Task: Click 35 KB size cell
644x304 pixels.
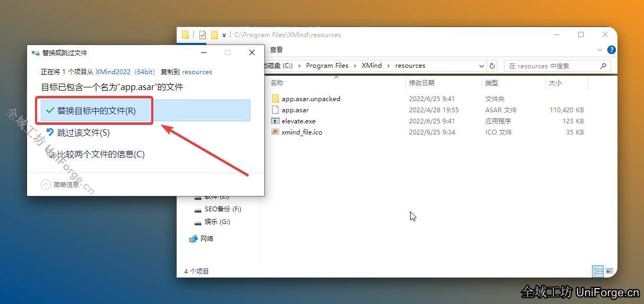Action: click(575, 132)
